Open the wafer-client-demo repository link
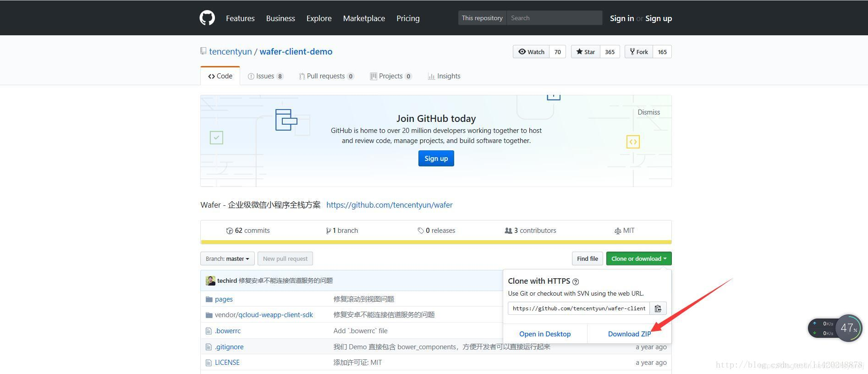The height and width of the screenshot is (374, 868). click(296, 51)
